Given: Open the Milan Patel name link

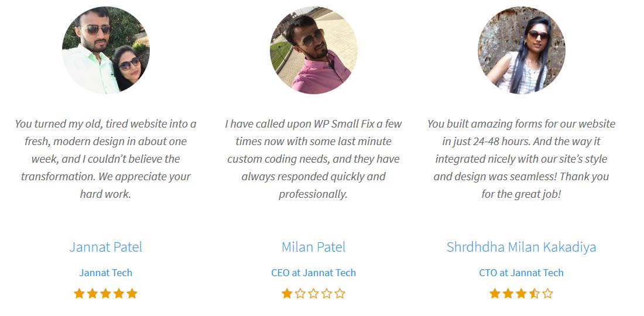Looking at the screenshot, I should pyautogui.click(x=313, y=247).
